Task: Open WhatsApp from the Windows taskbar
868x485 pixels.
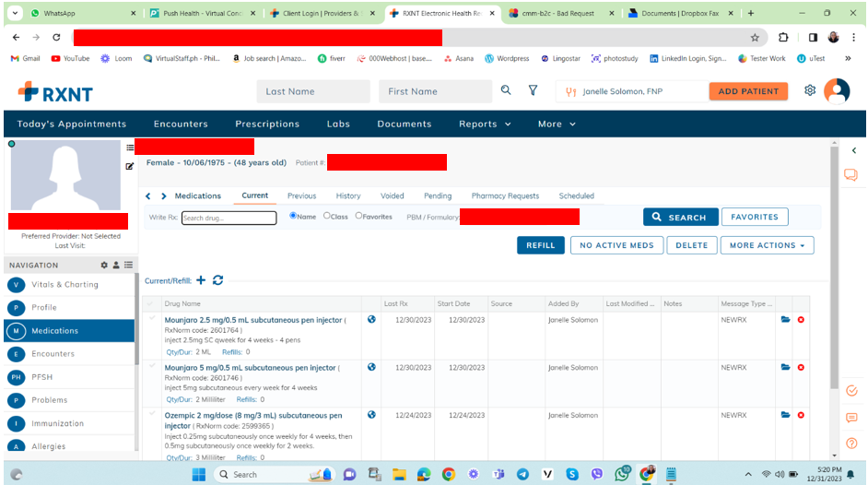Action: coord(622,473)
